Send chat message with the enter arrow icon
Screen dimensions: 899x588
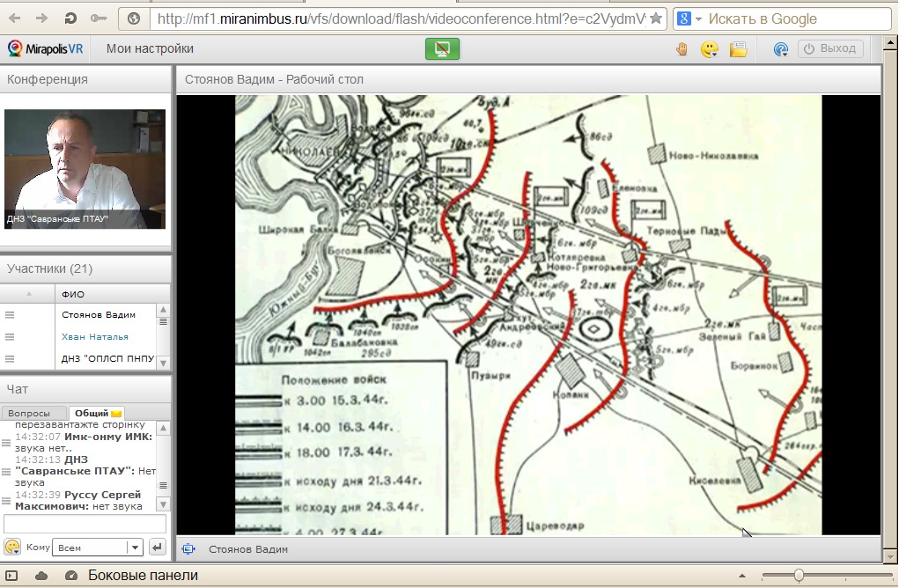point(158,548)
